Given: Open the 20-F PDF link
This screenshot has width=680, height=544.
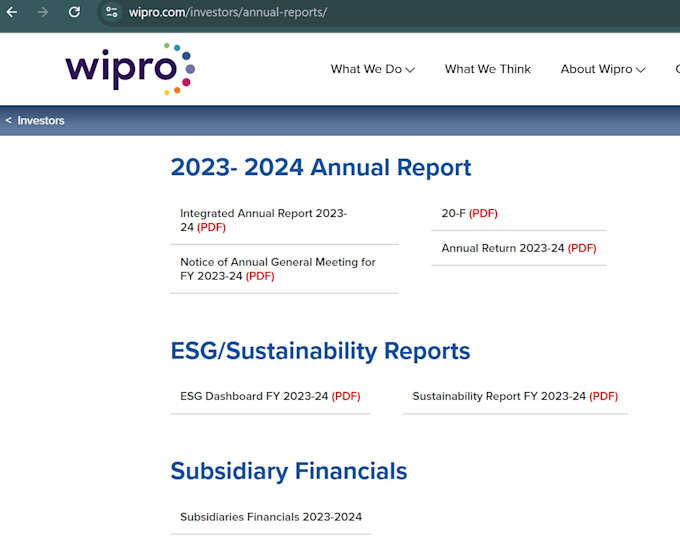Looking at the screenshot, I should click(x=469, y=213).
